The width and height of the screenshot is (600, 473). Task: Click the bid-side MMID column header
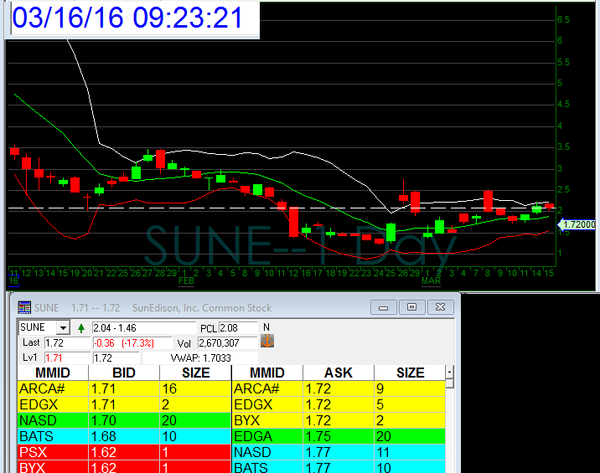click(53, 373)
